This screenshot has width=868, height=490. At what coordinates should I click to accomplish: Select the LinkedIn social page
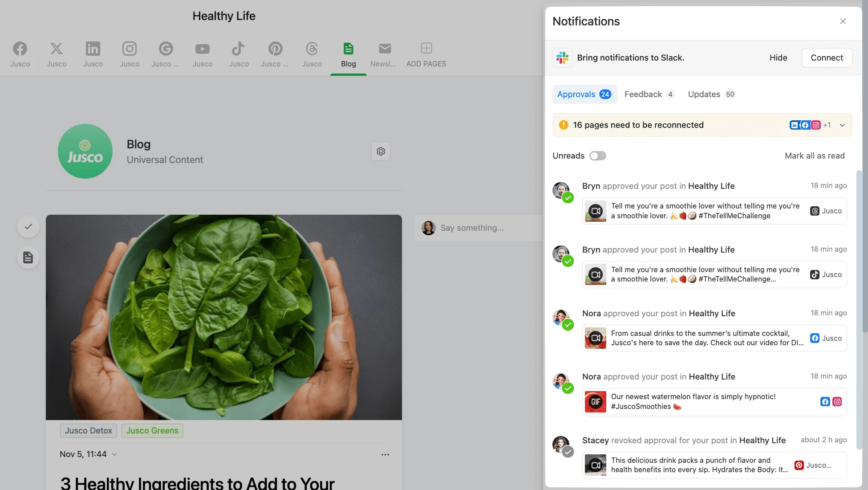tap(93, 53)
